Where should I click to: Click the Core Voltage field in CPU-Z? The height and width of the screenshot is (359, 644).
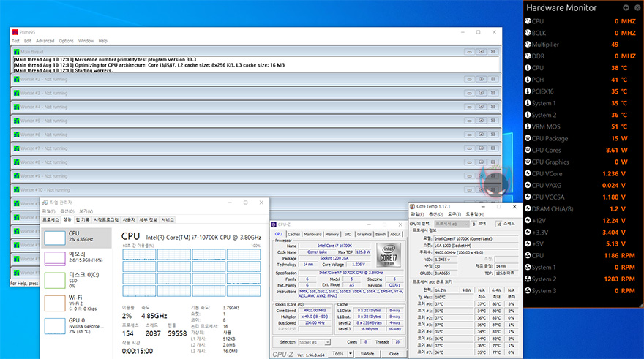359,265
